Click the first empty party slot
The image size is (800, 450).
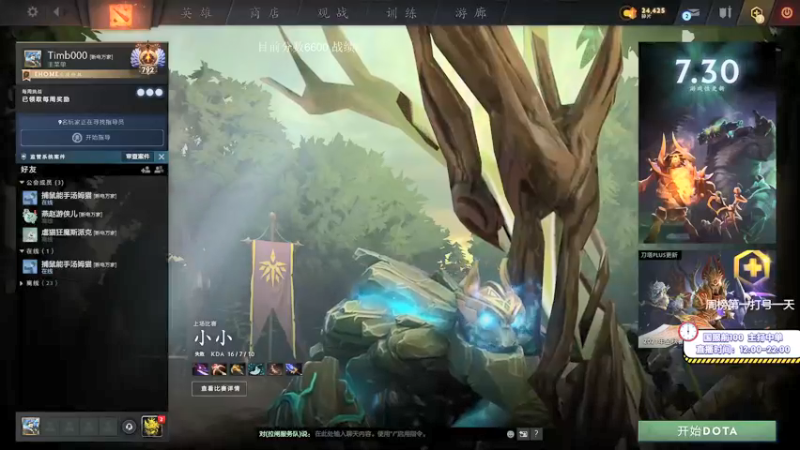51,427
